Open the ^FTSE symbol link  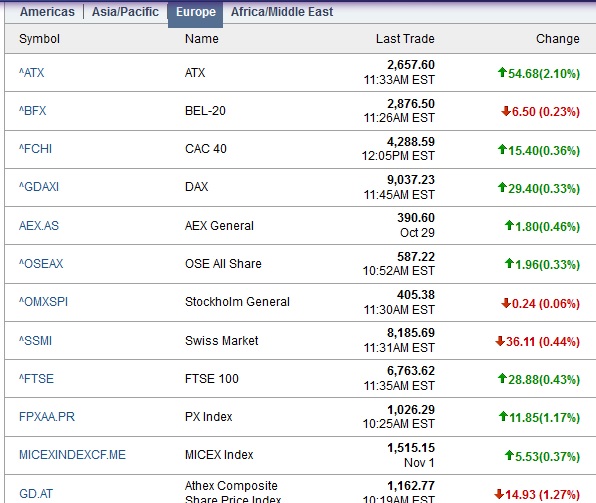click(36, 378)
